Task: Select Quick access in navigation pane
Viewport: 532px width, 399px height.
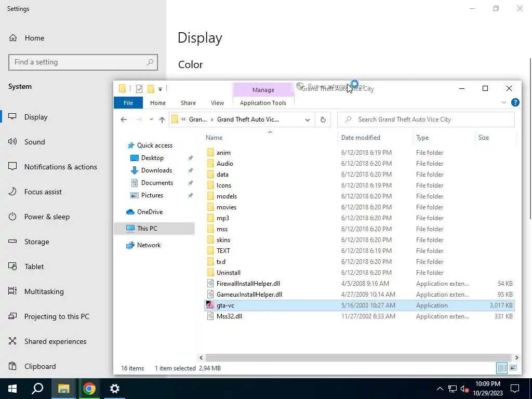Action: [x=154, y=145]
